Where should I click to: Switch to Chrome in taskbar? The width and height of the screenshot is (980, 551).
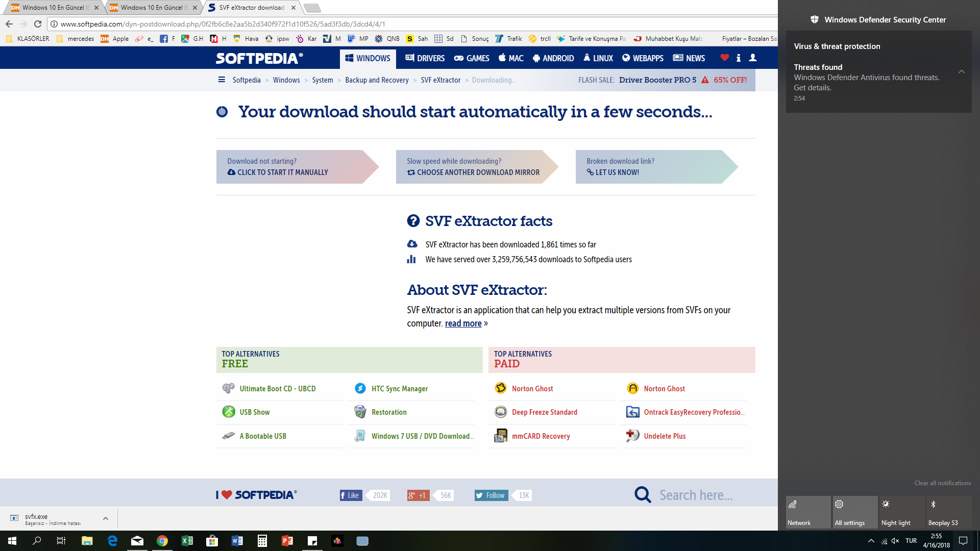pos(162,541)
